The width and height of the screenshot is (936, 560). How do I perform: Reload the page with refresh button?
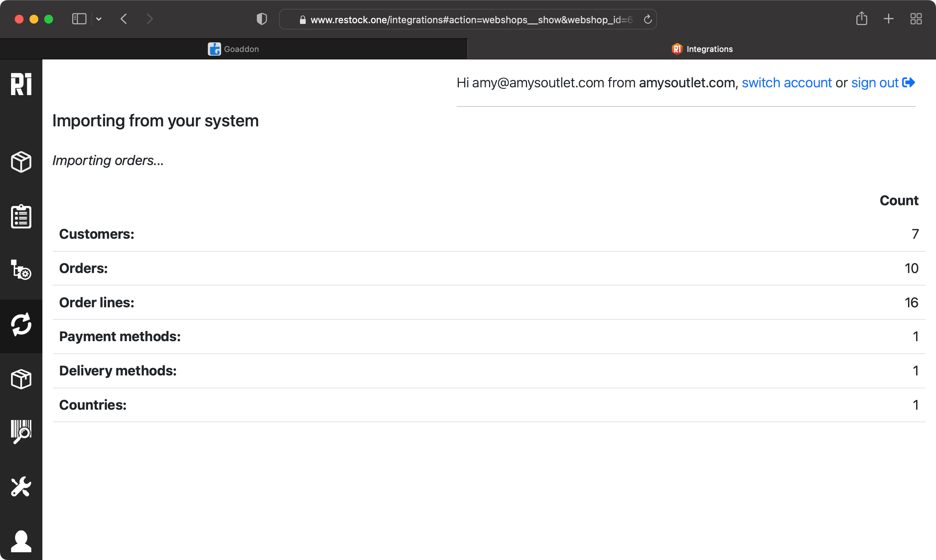648,19
